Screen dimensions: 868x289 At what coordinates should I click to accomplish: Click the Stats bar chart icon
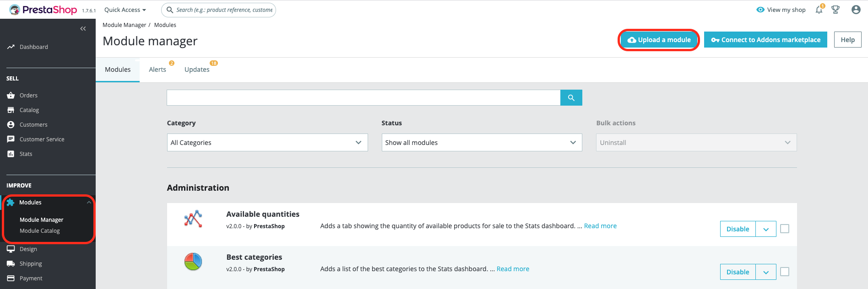point(11,154)
